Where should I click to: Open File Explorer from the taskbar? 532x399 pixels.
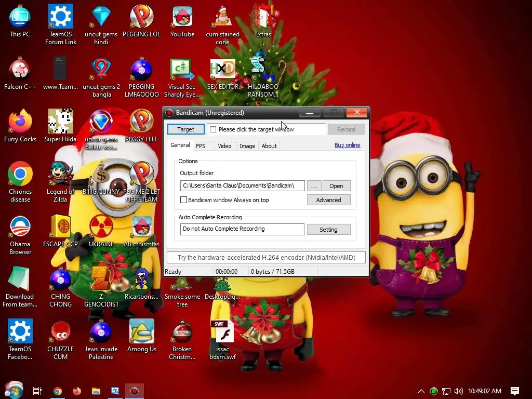point(96,391)
